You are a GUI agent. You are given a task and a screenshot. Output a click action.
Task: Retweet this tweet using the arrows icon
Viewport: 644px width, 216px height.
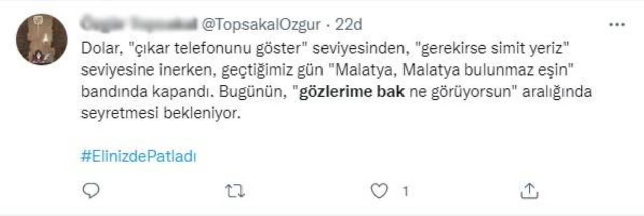tap(235, 190)
